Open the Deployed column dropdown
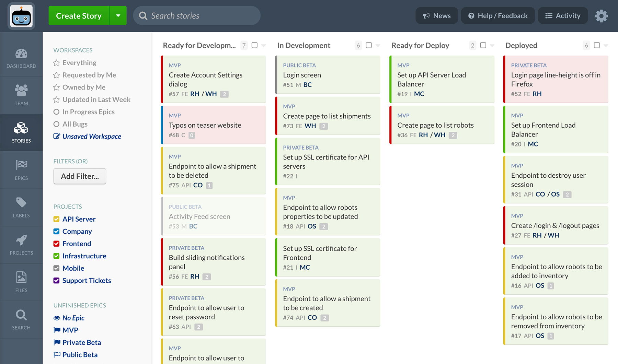This screenshot has width=618, height=364. coord(607,45)
